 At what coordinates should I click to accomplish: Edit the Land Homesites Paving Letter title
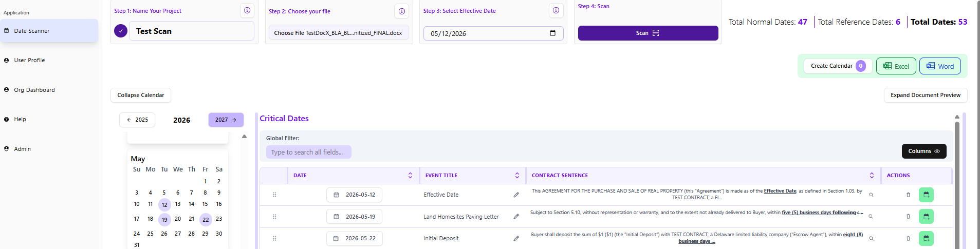[x=516, y=217]
